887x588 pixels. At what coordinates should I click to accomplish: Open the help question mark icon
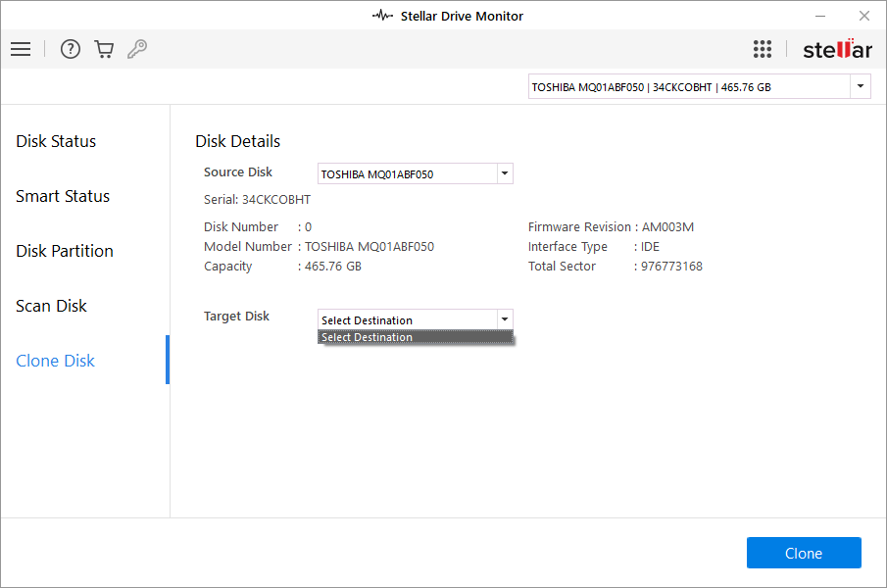pyautogui.click(x=71, y=49)
